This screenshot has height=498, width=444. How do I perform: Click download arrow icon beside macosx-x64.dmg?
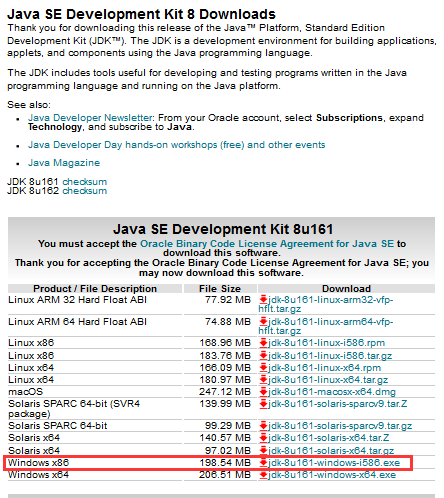pyautogui.click(x=263, y=391)
